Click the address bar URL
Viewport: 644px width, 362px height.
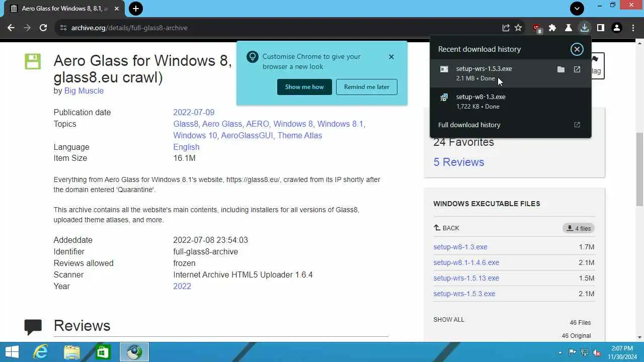pos(129,28)
